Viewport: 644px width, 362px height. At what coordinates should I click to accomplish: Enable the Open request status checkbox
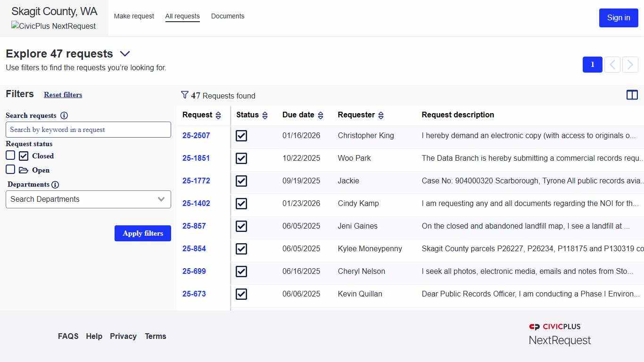[10, 169]
